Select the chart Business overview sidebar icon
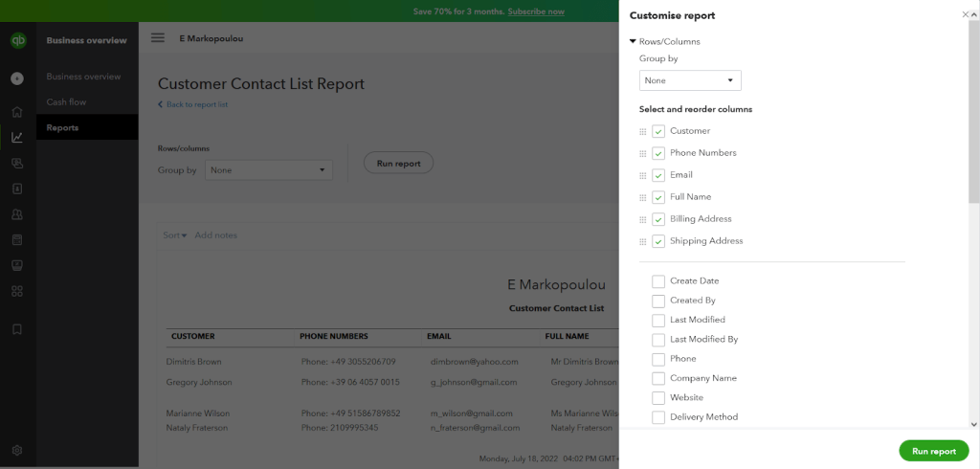Screen dimensions: 980x469 tap(17, 138)
